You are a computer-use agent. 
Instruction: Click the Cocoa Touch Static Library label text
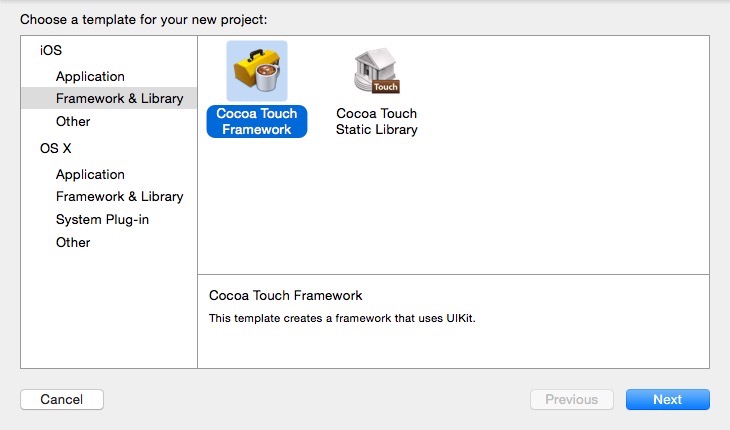click(377, 122)
